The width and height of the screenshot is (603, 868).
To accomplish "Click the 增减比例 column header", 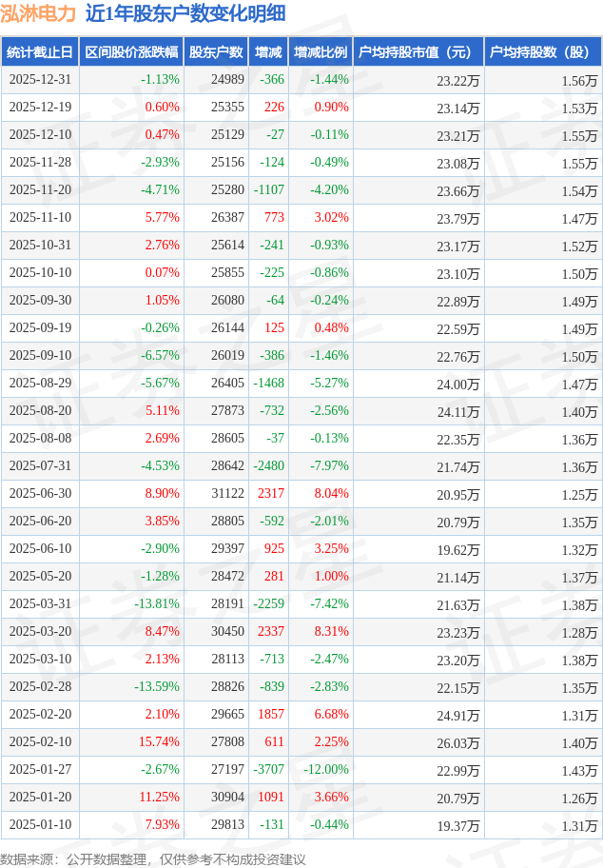I will tap(321, 52).
